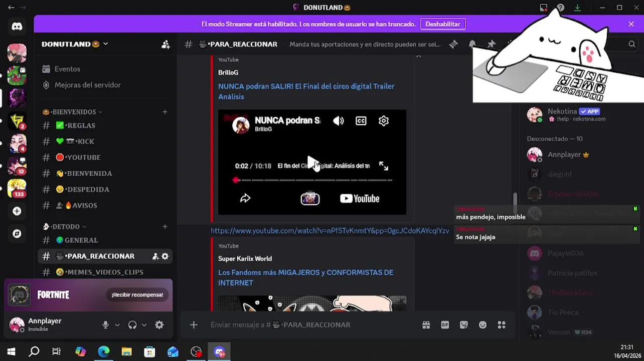This screenshot has width=644, height=361.
Task: Open headphones output options arrow
Action: pos(144,325)
